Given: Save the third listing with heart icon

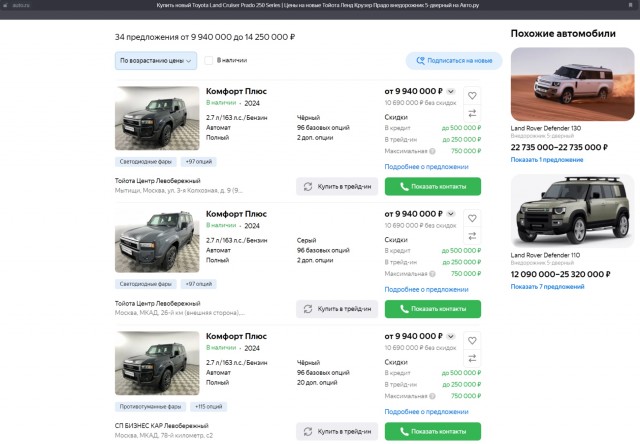Looking at the screenshot, I should (472, 340).
